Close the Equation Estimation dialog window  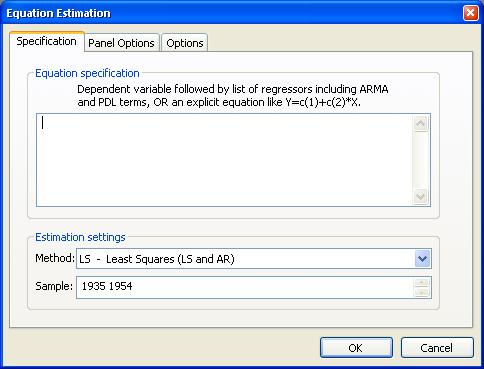[470, 13]
